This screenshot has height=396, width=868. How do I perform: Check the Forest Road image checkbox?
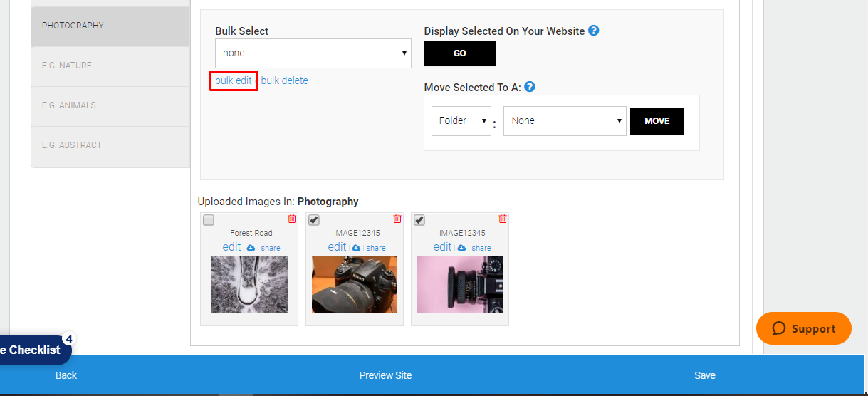[x=209, y=220]
